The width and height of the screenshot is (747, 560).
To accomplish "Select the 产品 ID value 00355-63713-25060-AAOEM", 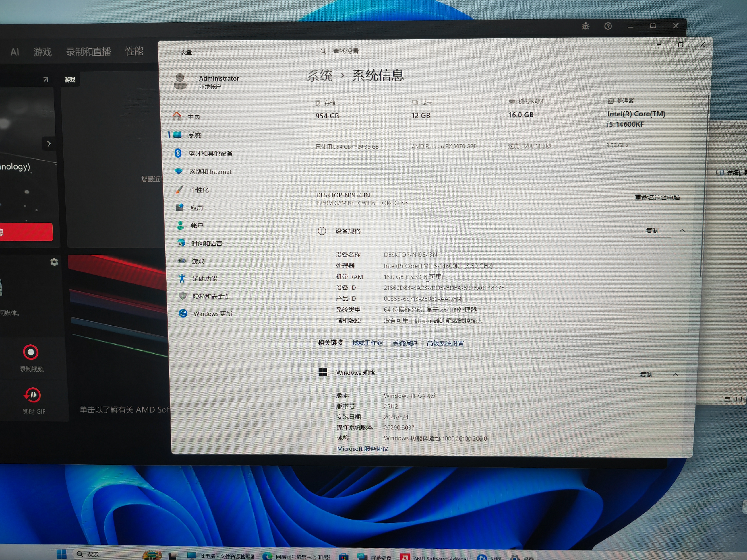I will [x=422, y=299].
